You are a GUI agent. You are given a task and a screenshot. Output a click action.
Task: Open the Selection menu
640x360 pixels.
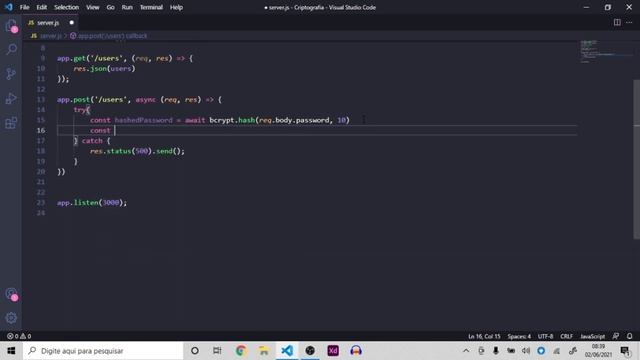(x=67, y=7)
